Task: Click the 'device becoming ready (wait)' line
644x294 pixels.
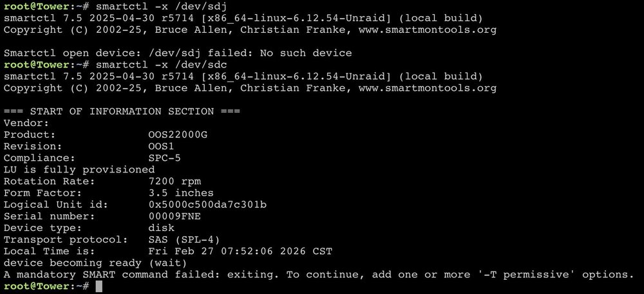Action: pos(96,263)
